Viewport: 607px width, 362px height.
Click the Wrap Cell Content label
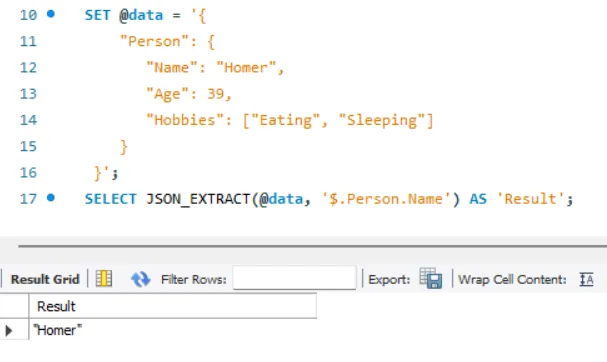pos(512,280)
